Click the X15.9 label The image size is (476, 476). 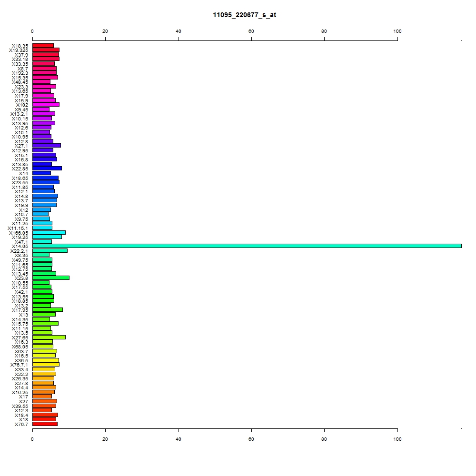click(x=21, y=101)
